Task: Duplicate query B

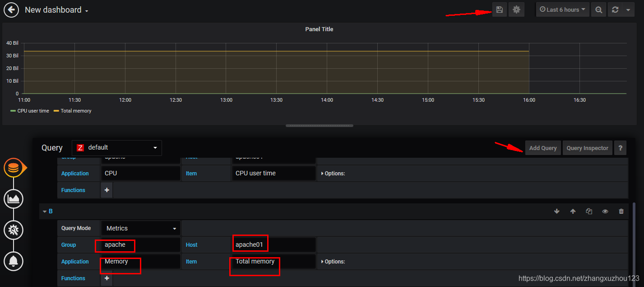Action: point(589,211)
